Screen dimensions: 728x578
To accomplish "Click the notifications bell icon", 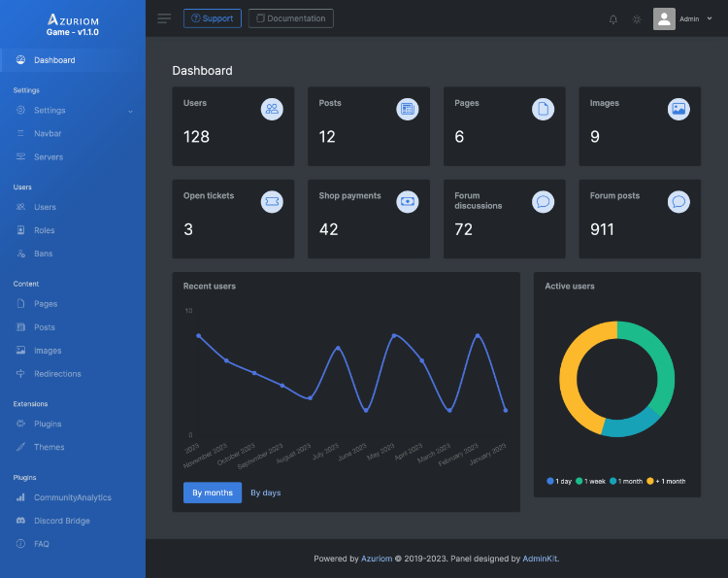I will pos(612,19).
